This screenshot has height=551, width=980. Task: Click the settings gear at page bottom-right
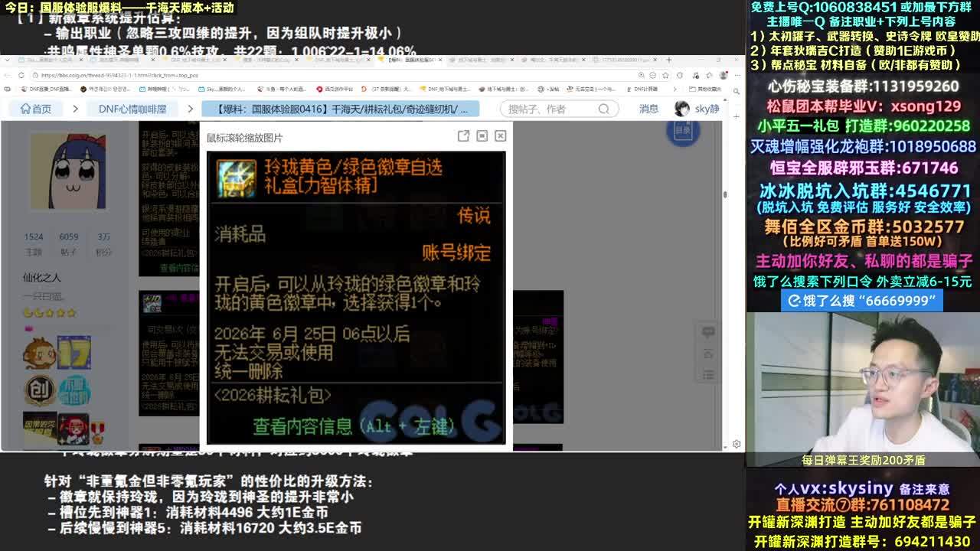click(736, 444)
